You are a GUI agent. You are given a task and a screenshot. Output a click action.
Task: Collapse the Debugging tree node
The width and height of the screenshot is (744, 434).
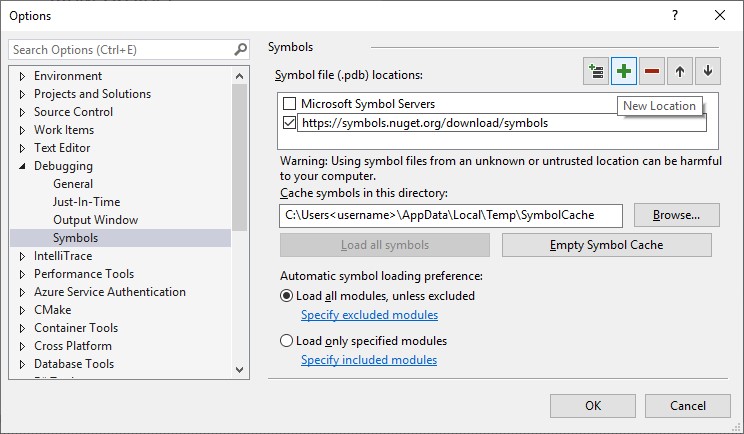tap(22, 166)
